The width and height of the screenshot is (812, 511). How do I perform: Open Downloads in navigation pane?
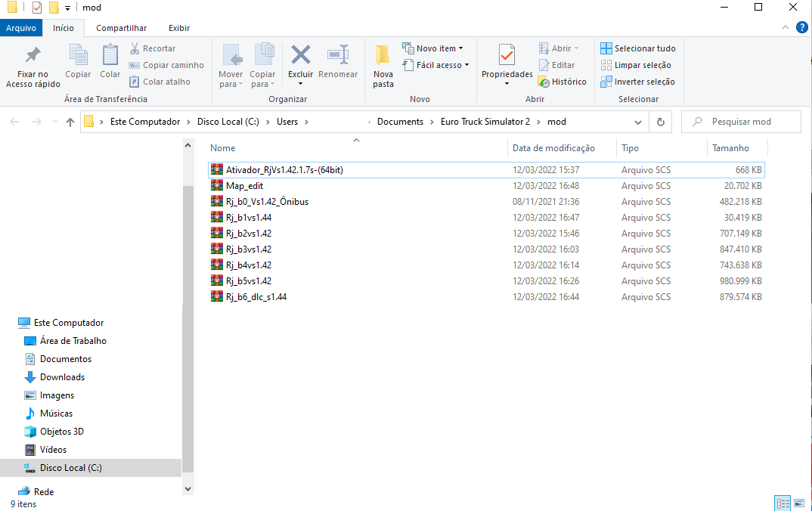(62, 377)
